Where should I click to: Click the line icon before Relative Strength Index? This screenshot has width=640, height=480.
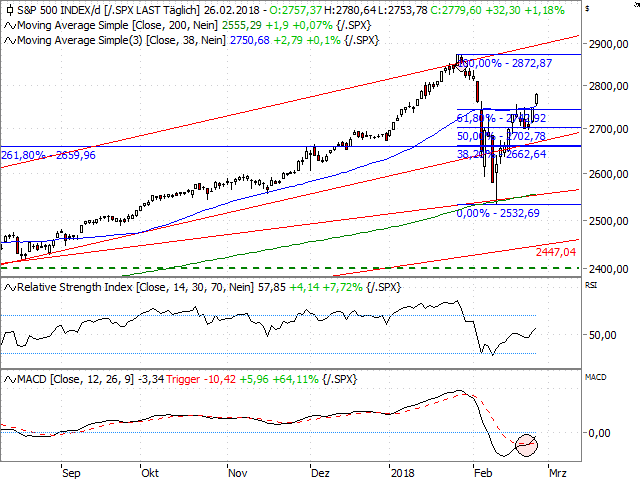click(x=10, y=288)
